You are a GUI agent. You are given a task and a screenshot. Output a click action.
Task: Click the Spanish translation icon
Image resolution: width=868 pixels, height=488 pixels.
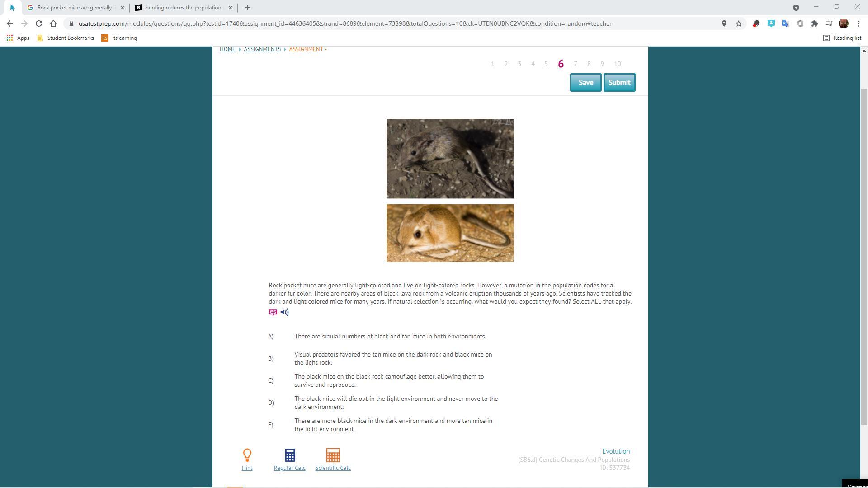pyautogui.click(x=273, y=312)
